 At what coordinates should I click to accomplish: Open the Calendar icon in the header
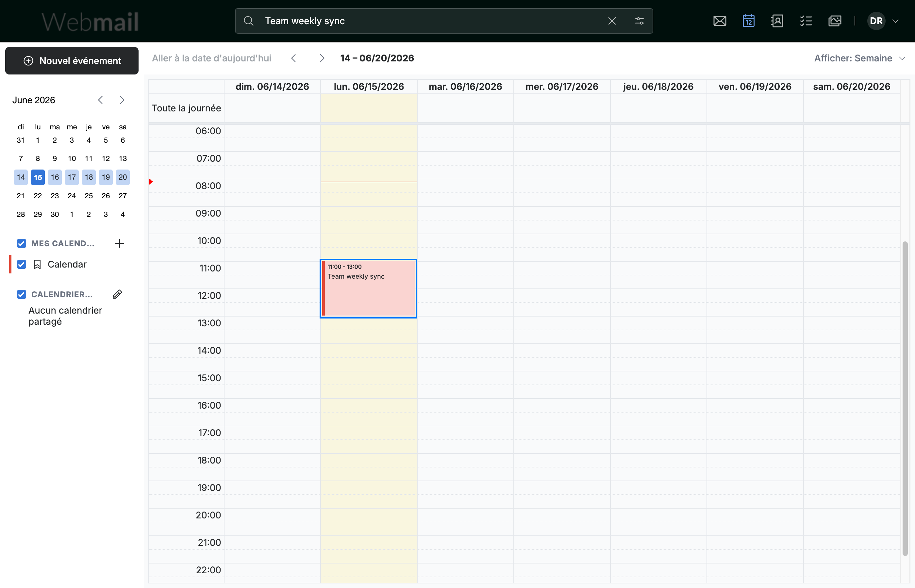748,21
